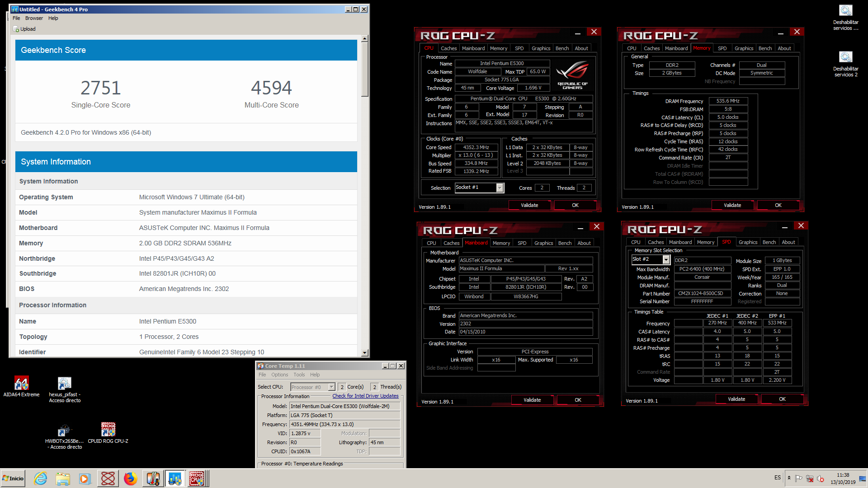Screen dimensions: 868x488
Task: Open Geekbench Help menu
Action: [53, 18]
